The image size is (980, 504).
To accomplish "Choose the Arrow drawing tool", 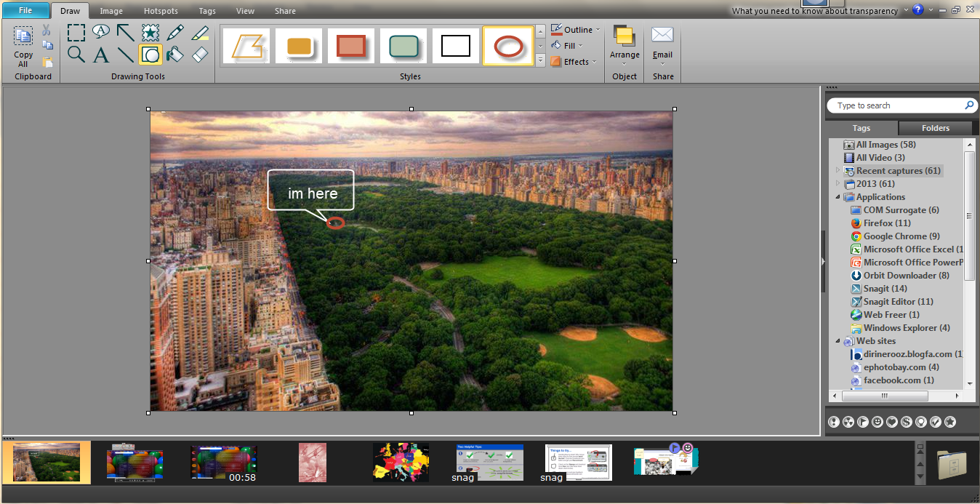I will [126, 33].
